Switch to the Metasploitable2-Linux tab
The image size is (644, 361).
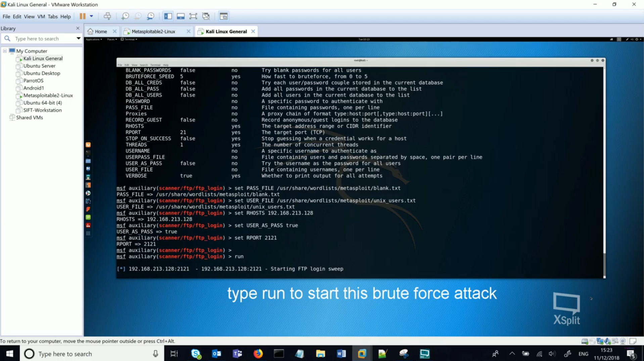pyautogui.click(x=153, y=31)
